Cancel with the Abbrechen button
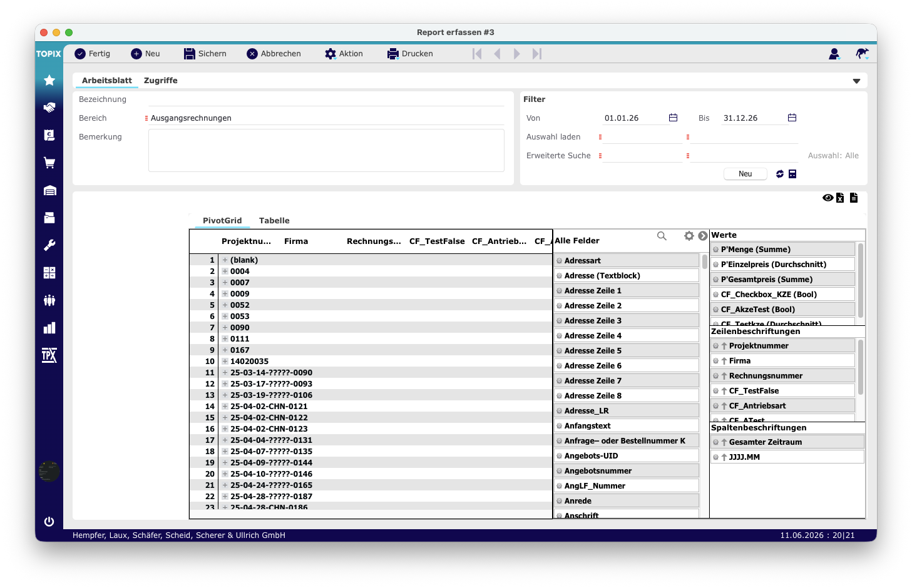912x588 pixels. [x=274, y=54]
